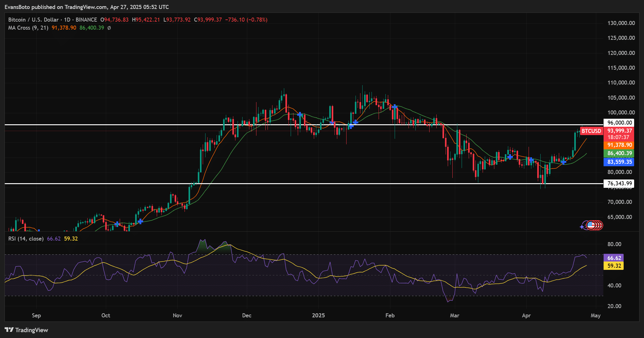This screenshot has width=644, height=338.
Task: Click the 80.00 level on the RSI axis
Action: 614,244
